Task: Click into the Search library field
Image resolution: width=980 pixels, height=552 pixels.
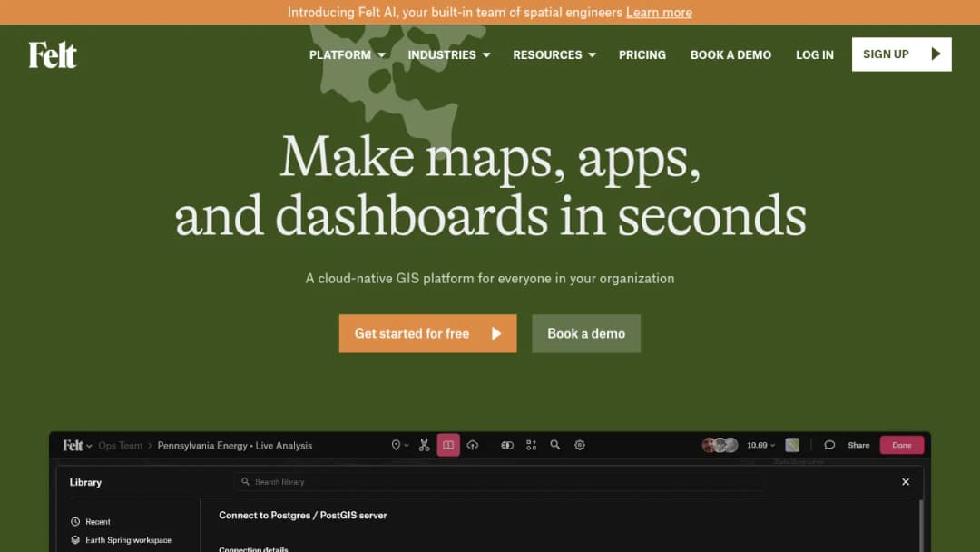Action: [x=498, y=482]
